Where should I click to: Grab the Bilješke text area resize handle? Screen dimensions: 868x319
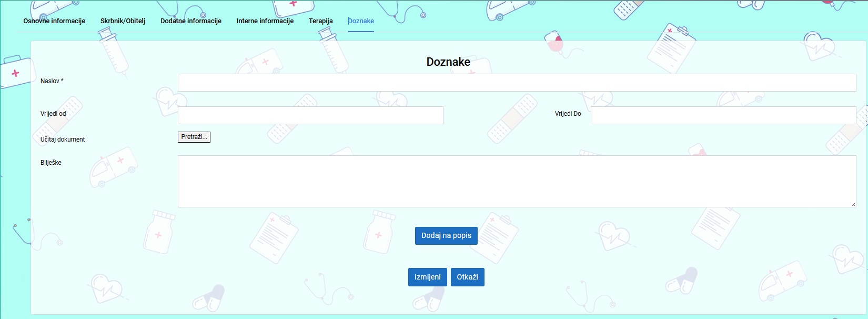tap(853, 204)
